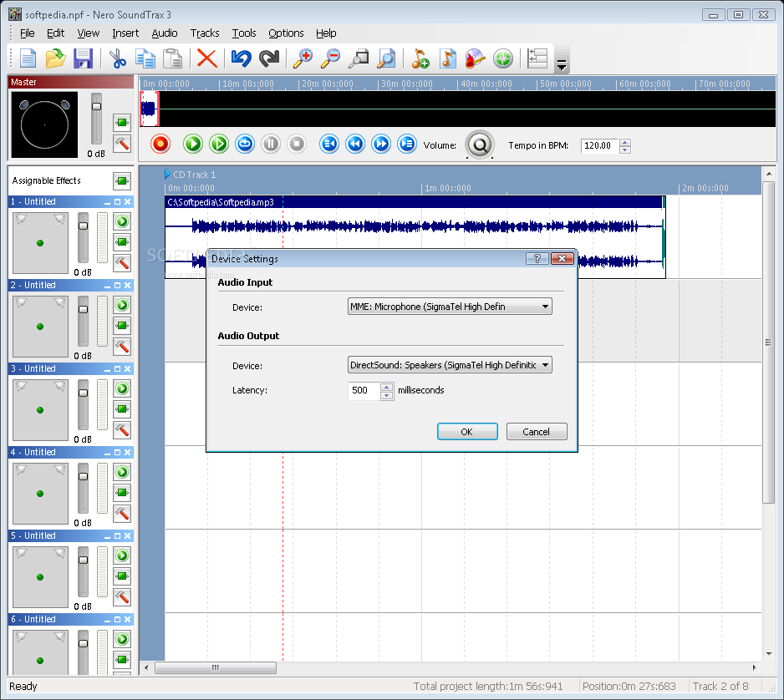Open the Options menu
784x700 pixels.
286,33
